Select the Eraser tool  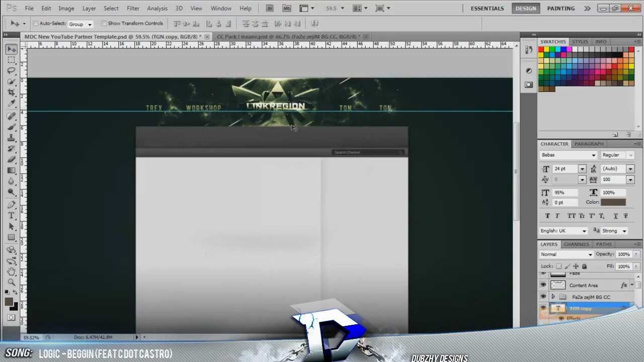pyautogui.click(x=12, y=160)
